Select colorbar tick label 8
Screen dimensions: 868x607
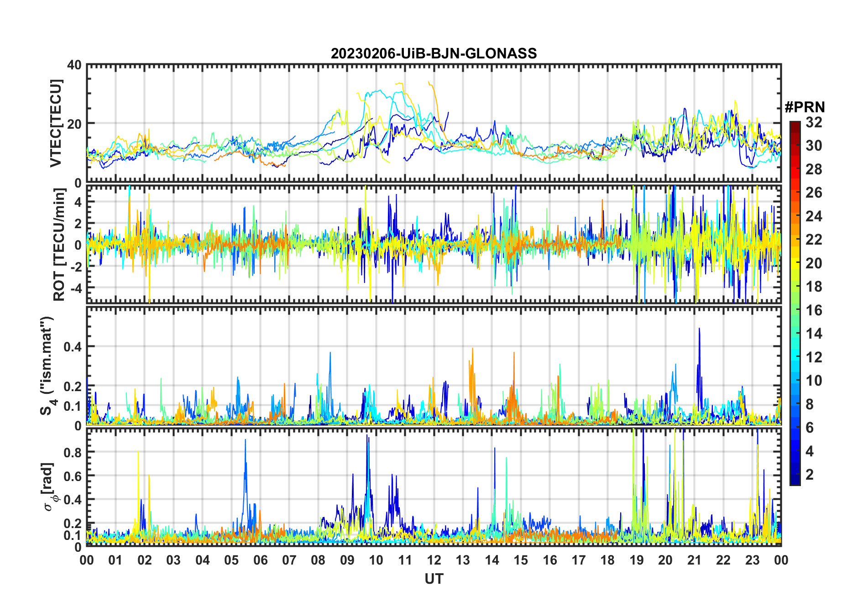point(810,404)
